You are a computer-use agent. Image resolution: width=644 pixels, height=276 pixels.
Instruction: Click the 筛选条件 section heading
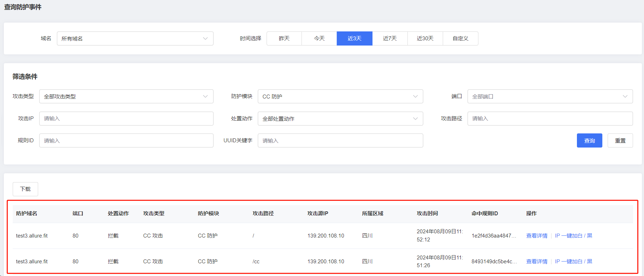(25, 77)
